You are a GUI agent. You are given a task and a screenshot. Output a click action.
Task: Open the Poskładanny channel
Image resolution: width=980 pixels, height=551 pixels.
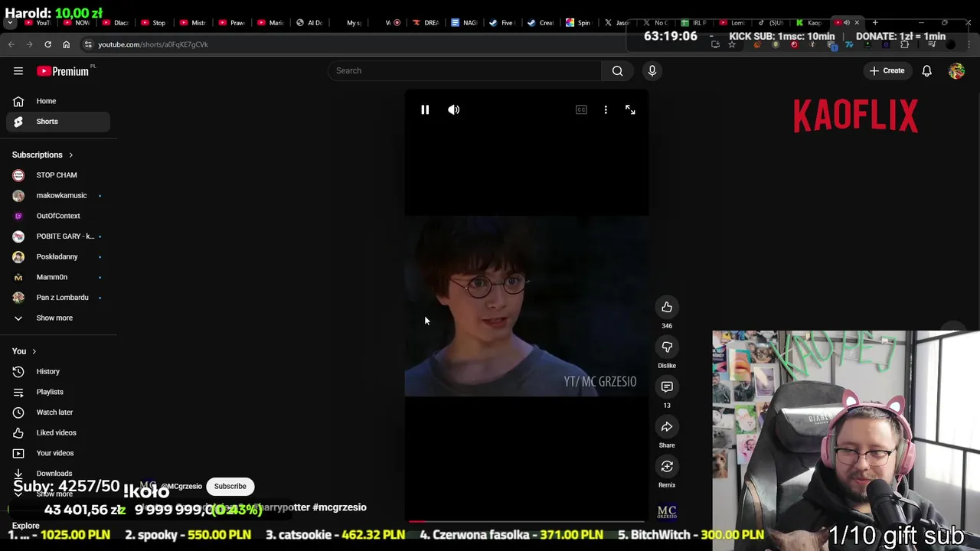tap(58, 256)
